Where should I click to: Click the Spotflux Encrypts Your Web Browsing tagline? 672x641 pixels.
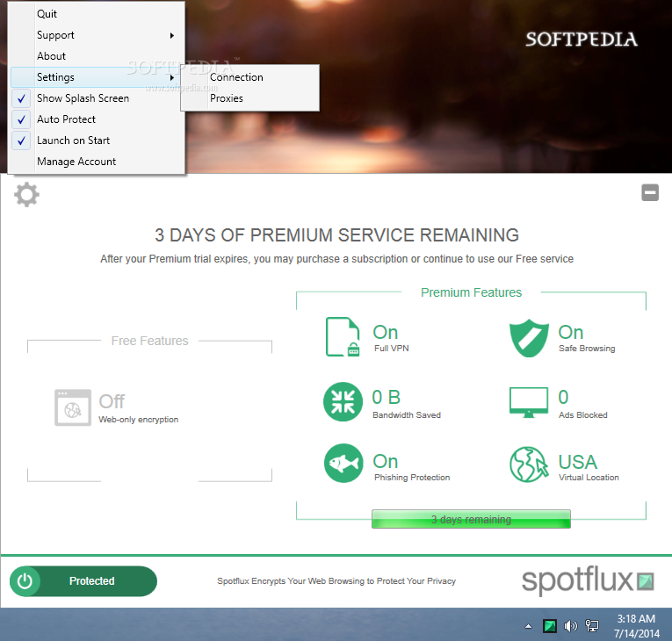[x=336, y=581]
